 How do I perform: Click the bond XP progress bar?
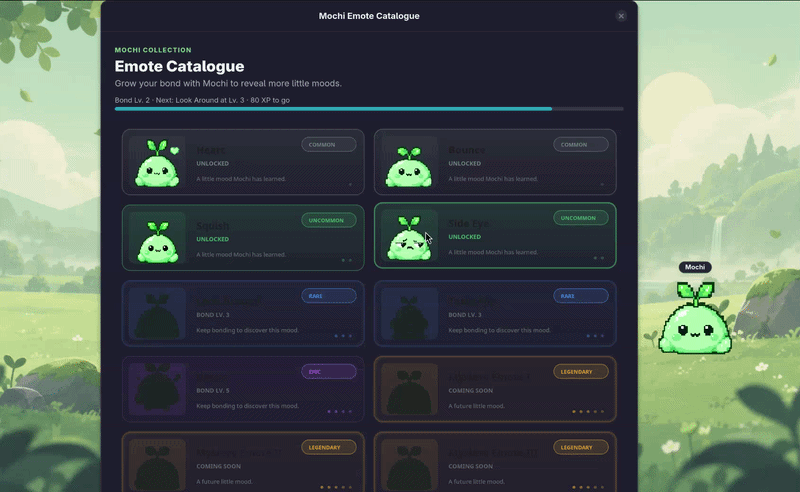(x=369, y=109)
